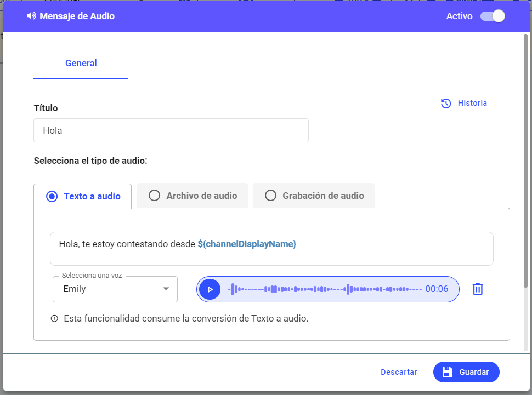Click the history clock icon
The width and height of the screenshot is (532, 395).
point(446,104)
